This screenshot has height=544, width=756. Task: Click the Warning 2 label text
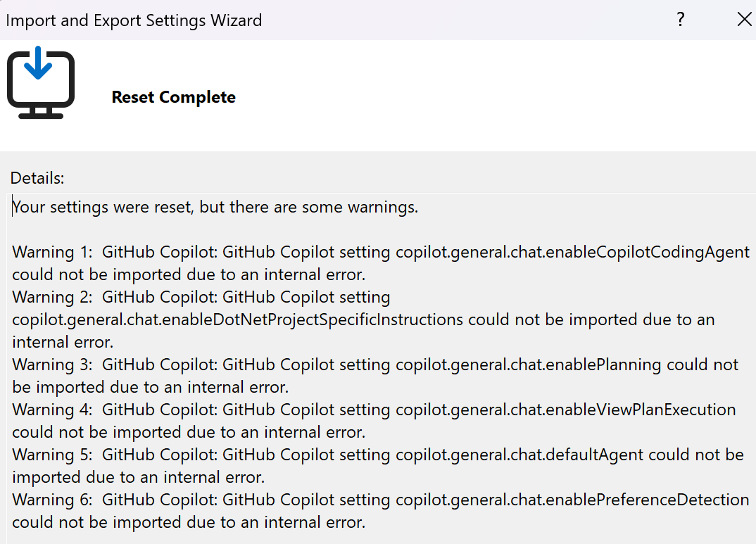click(x=52, y=297)
